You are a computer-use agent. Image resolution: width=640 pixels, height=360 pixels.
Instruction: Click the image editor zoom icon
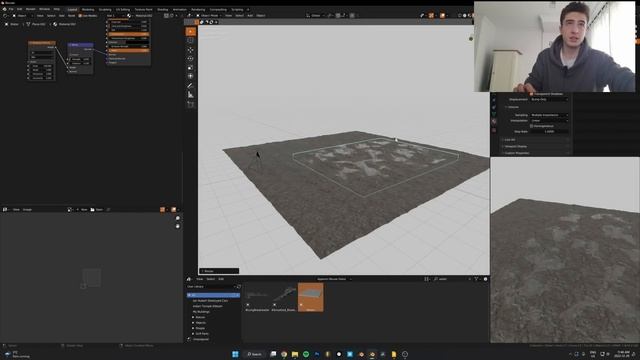coord(178,218)
